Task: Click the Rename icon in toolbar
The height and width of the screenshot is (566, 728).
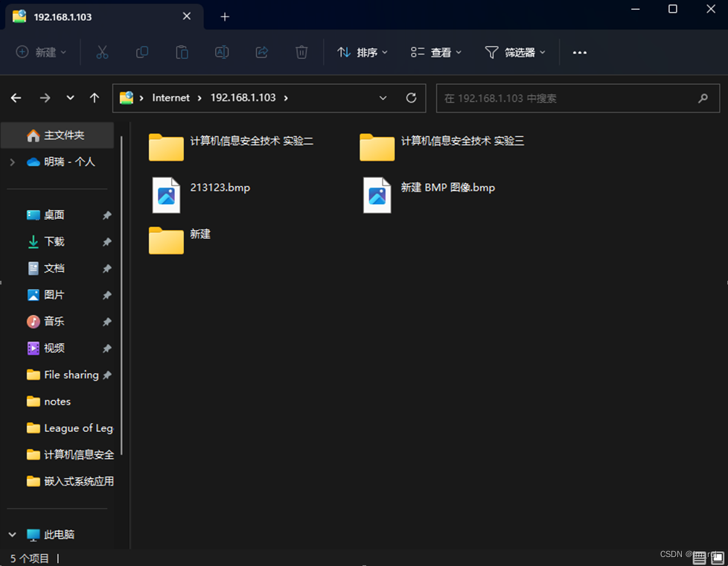Action: click(x=222, y=52)
